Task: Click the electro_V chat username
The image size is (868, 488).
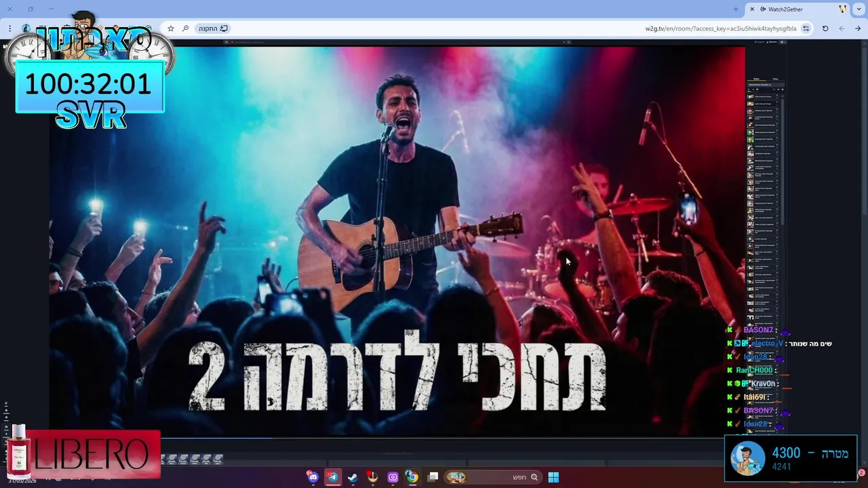Action: 766,344
